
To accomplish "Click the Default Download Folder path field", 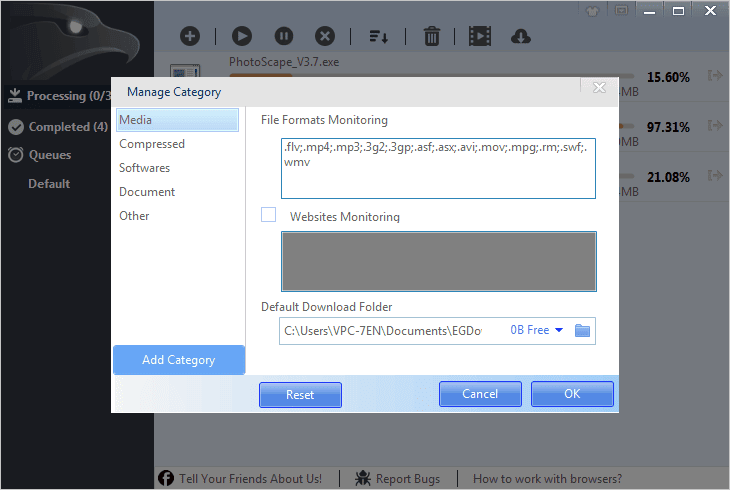I will pyautogui.click(x=383, y=331).
